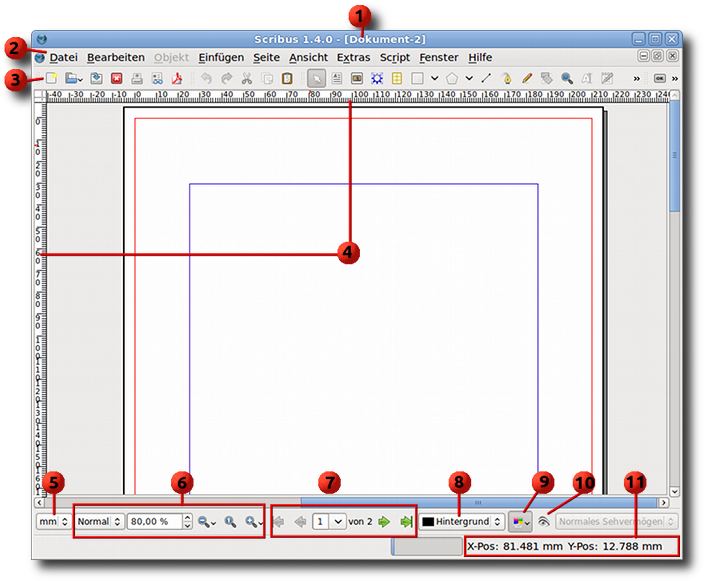This screenshot has width=704, height=581.
Task: Click the Cut scissors icon
Action: (246, 79)
